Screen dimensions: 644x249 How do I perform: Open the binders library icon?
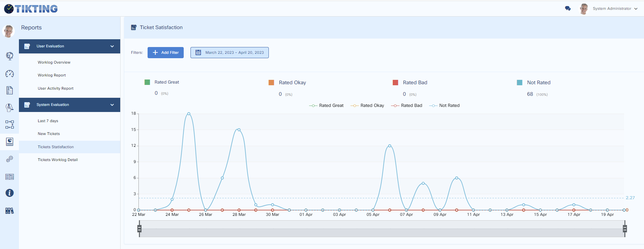point(9,211)
